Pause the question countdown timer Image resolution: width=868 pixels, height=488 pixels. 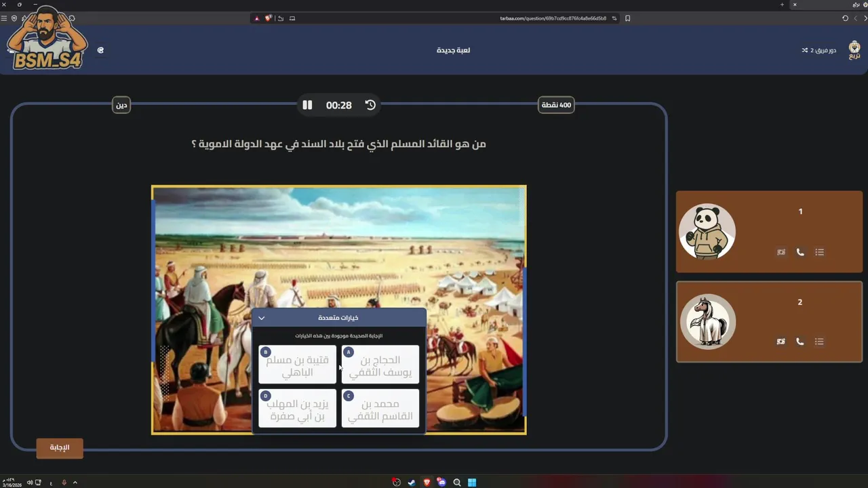[x=307, y=105]
